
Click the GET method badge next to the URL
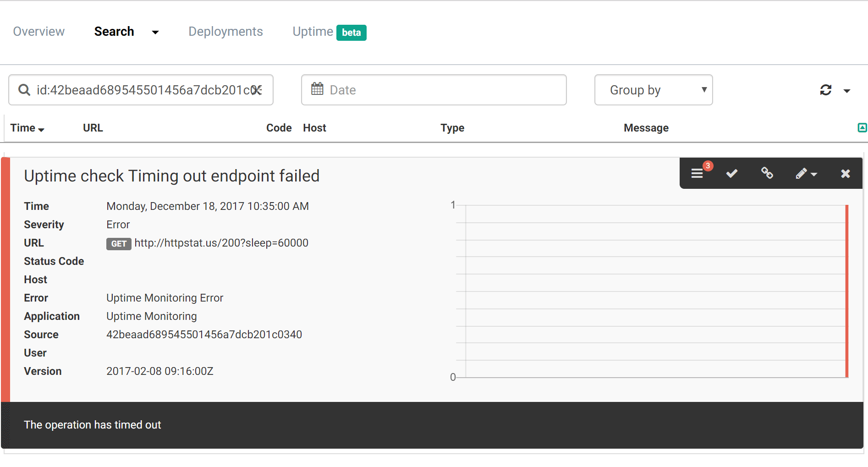118,244
